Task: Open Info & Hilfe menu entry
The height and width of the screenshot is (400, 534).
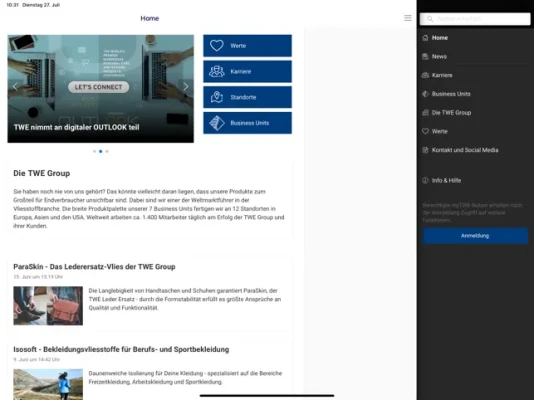Action: tap(446, 180)
